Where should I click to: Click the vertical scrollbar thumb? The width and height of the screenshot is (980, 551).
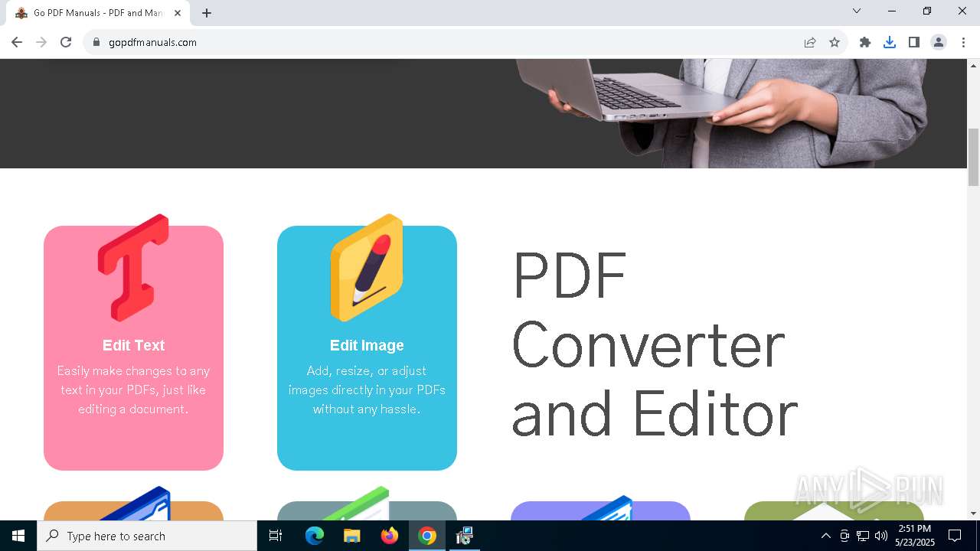973,157
